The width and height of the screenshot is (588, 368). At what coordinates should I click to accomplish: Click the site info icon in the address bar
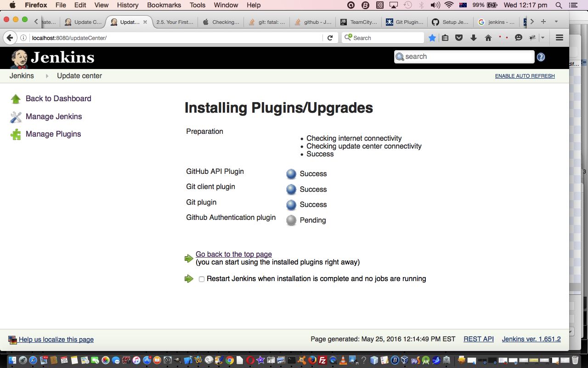click(x=23, y=38)
